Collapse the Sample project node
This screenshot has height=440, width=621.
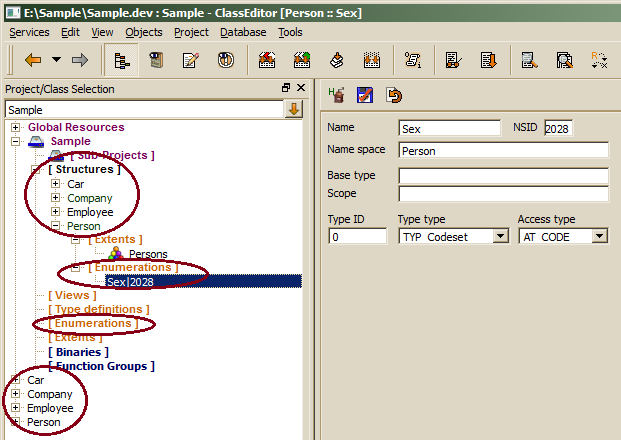point(16,142)
